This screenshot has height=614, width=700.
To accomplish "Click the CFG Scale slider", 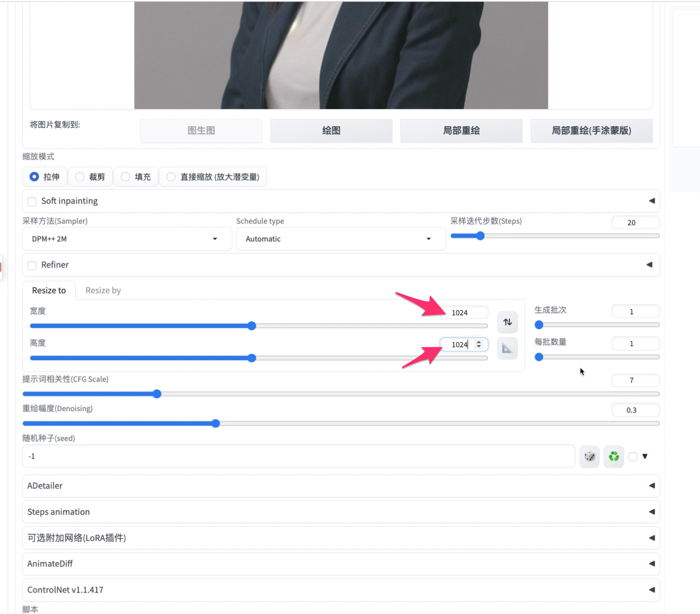I will tap(341, 394).
